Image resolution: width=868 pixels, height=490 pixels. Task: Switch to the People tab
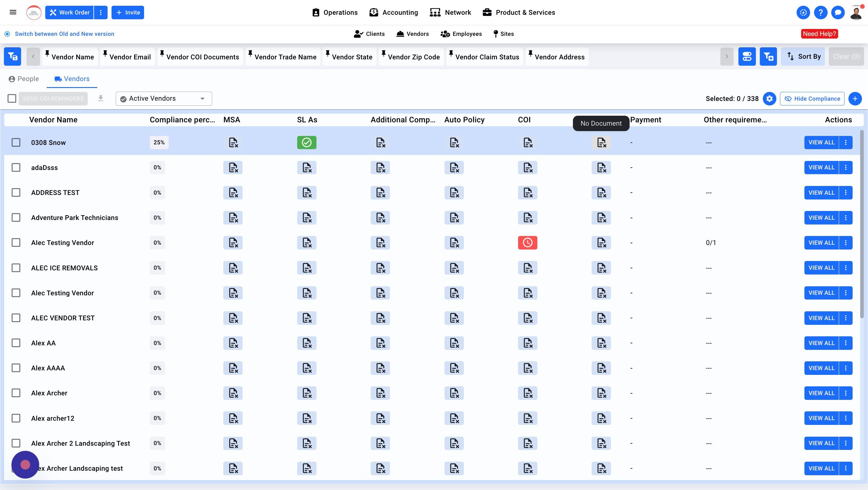pos(24,79)
